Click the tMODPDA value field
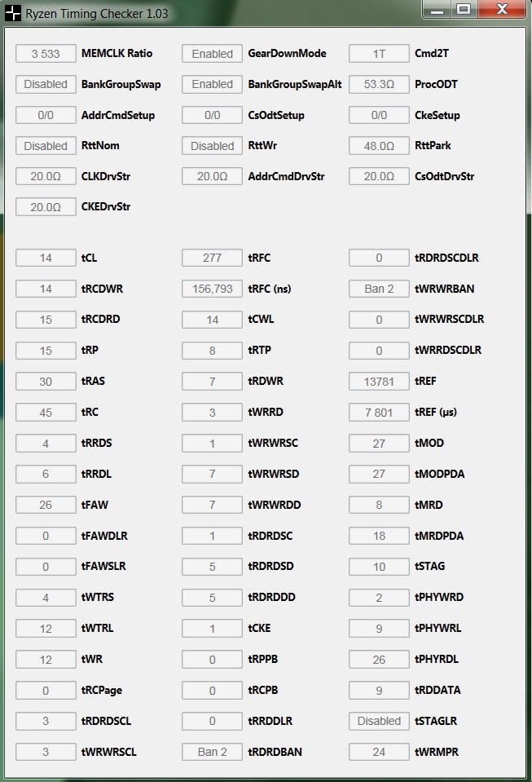Viewport: 532px width, 782px height. 379,474
